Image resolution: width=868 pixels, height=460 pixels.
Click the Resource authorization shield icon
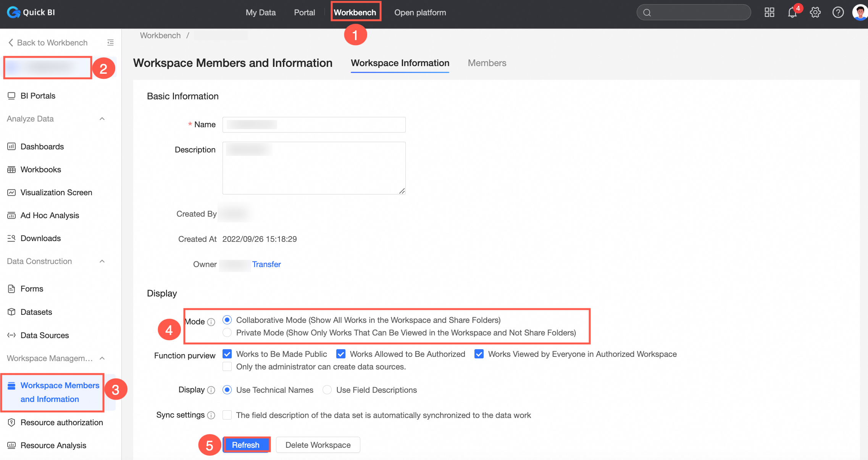coord(11,422)
